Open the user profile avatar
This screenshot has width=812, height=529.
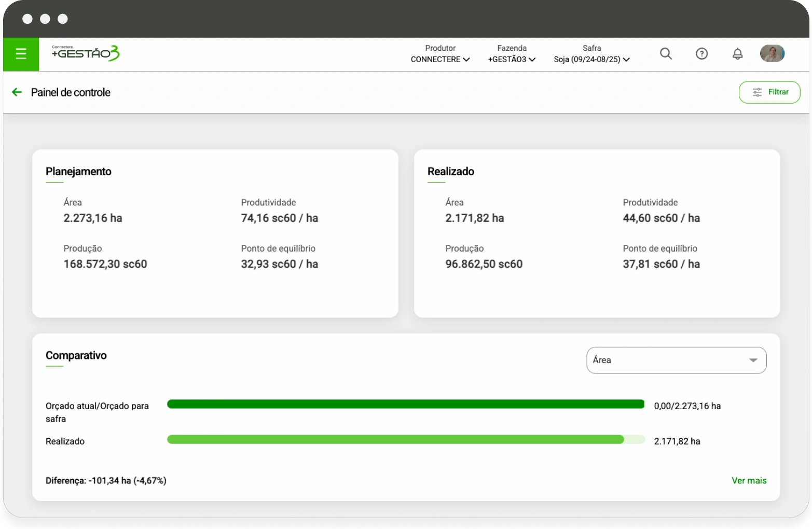[x=772, y=53]
